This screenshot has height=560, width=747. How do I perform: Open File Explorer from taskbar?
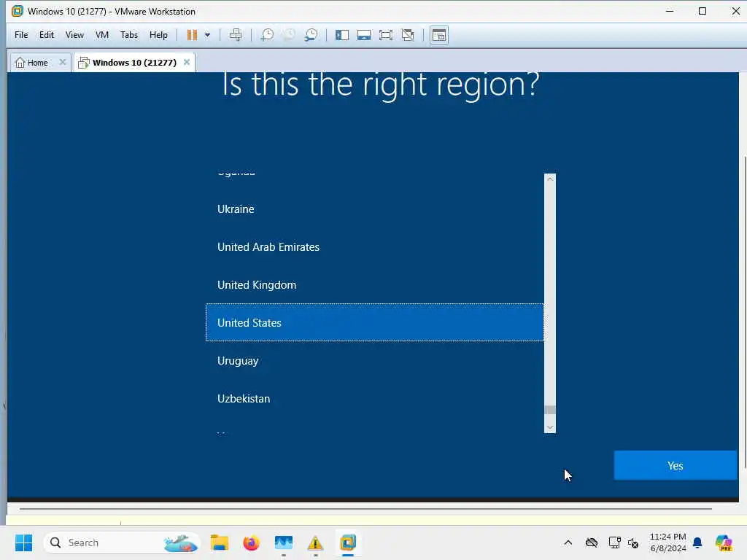pyautogui.click(x=219, y=542)
